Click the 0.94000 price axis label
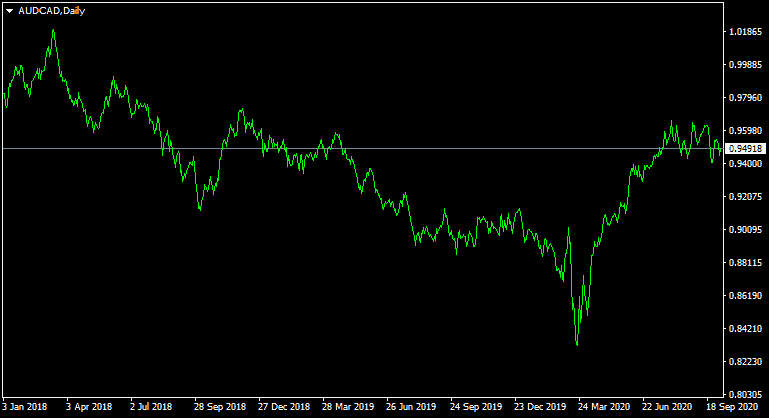This screenshot has width=769, height=418. (x=745, y=163)
